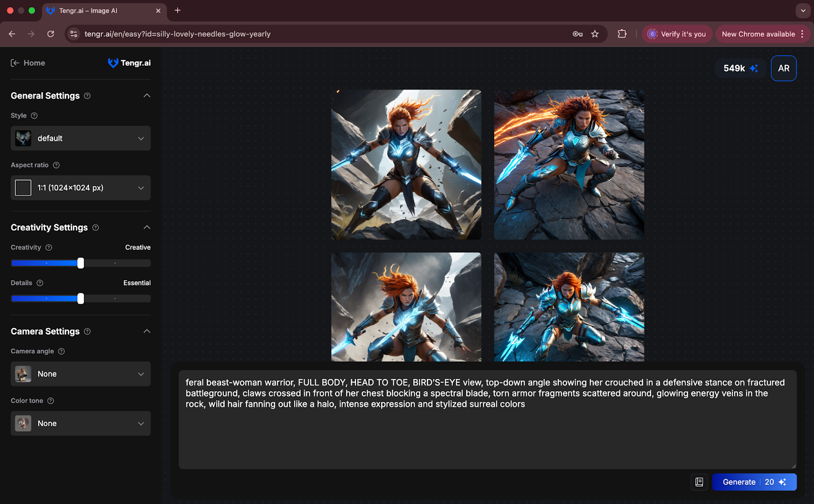Open the Chrome extensions puzzle icon
Image resolution: width=814 pixels, height=504 pixels.
tap(622, 34)
